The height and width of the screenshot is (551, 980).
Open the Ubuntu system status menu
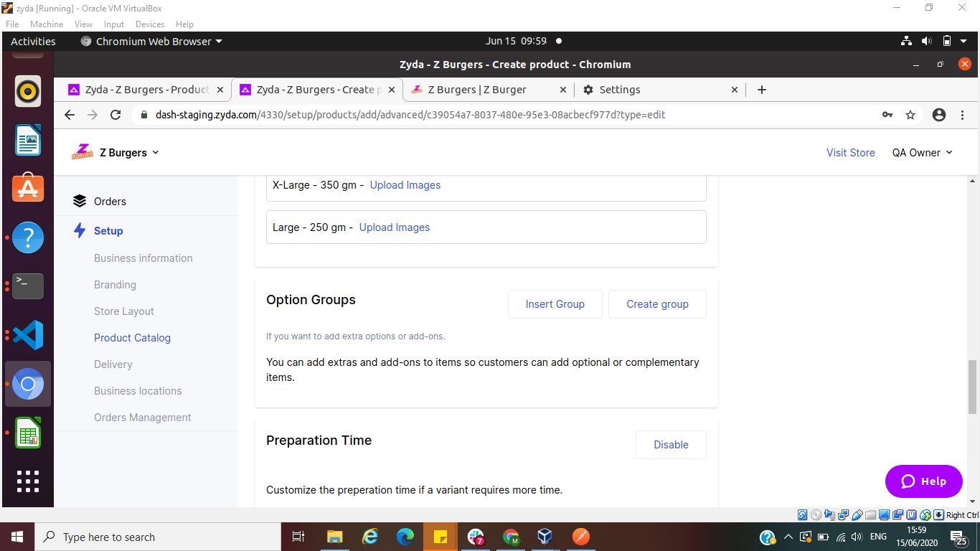[935, 42]
